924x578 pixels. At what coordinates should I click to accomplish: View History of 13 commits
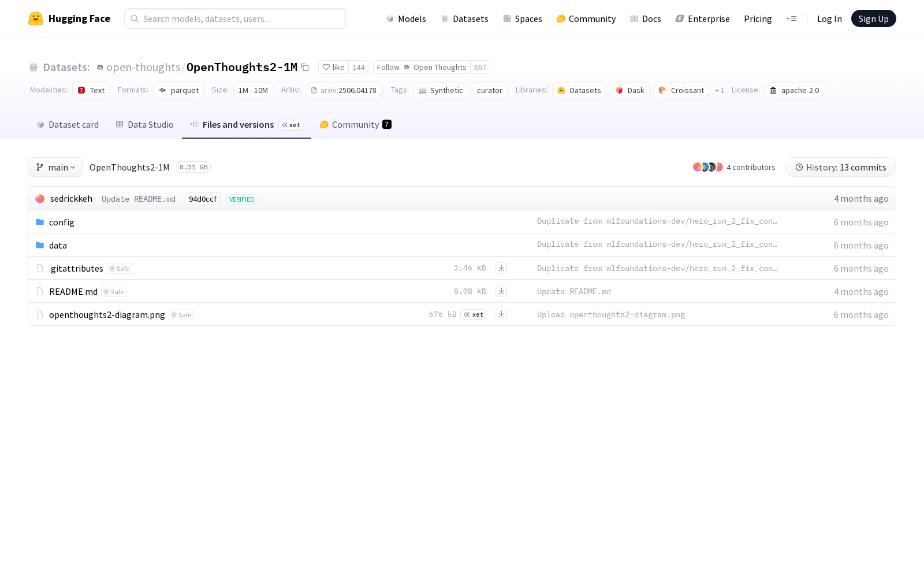[x=840, y=167]
